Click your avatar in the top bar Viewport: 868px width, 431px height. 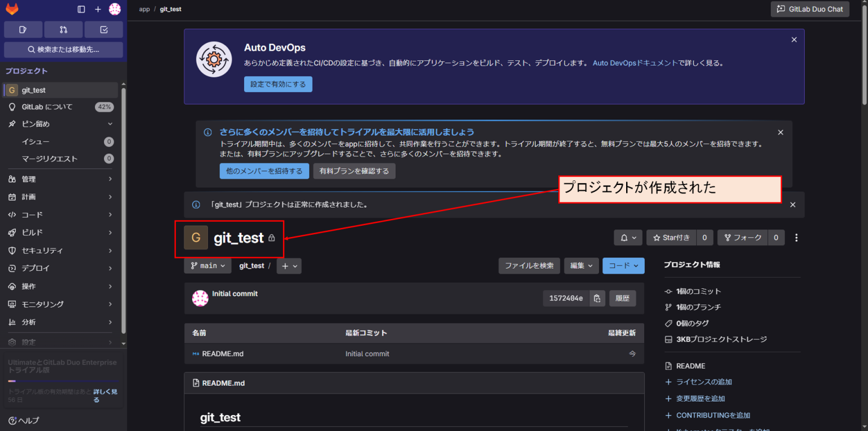coord(115,8)
